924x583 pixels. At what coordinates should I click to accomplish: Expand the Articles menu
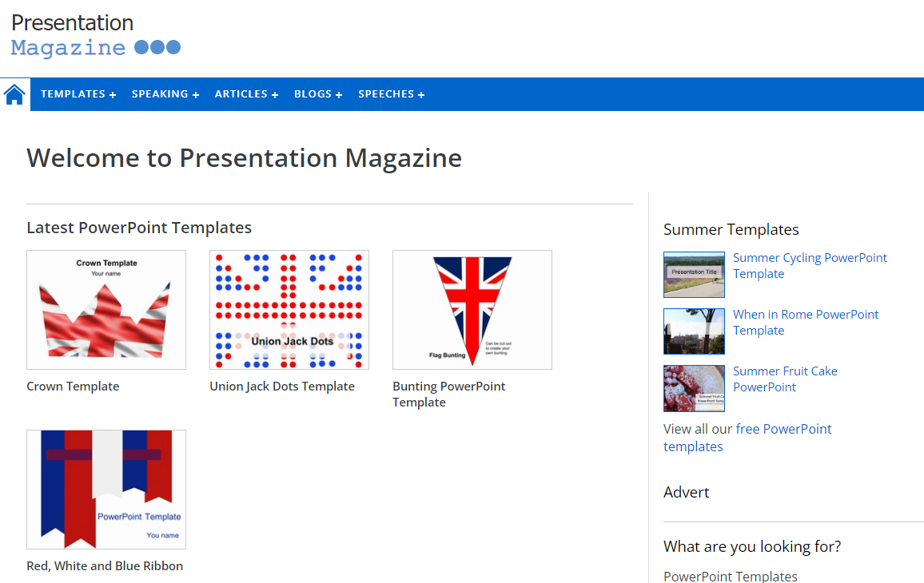(x=246, y=94)
